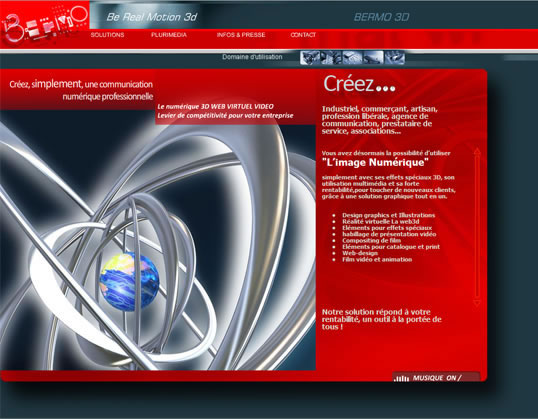The image size is (538, 419).
Task: Click the Créez... heading
Action: 359,84
